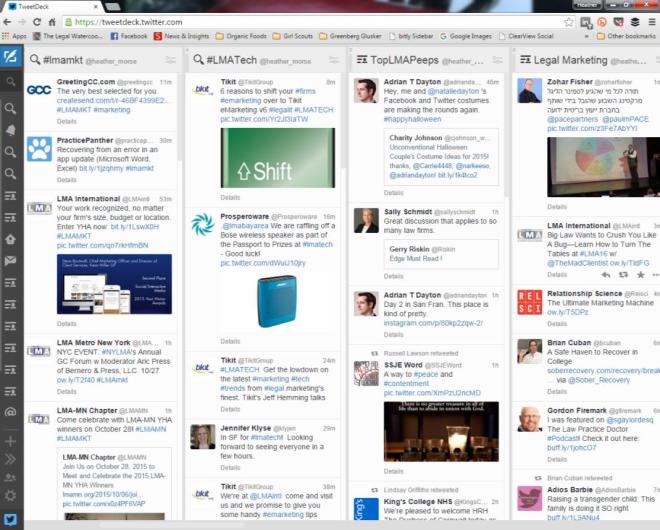Click the #LMATech column header title
The image size is (660, 530).
click(232, 60)
